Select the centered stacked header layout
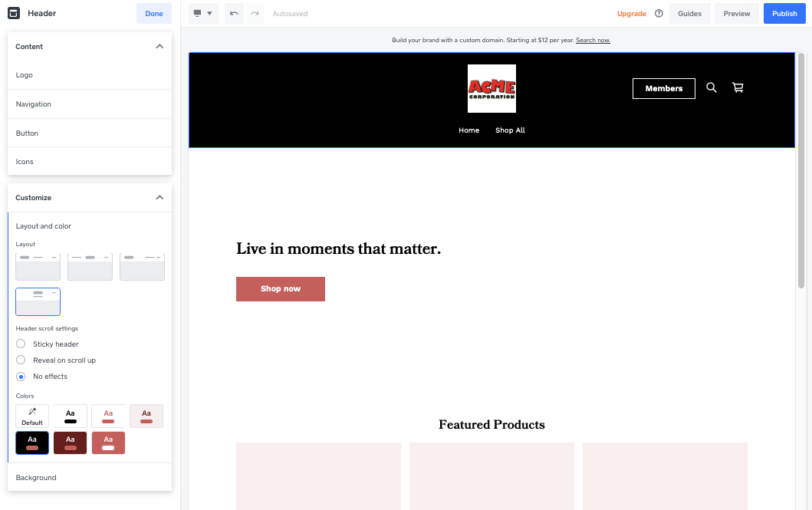 [38, 302]
